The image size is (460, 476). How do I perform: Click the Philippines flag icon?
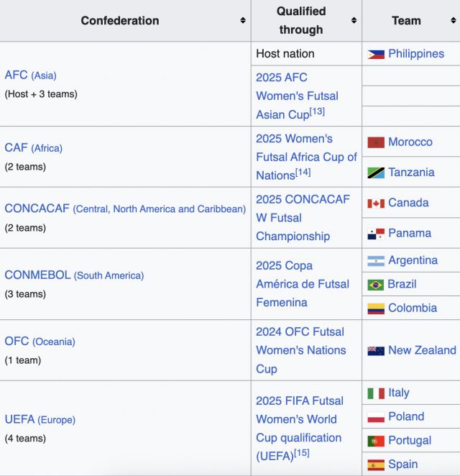376,55
